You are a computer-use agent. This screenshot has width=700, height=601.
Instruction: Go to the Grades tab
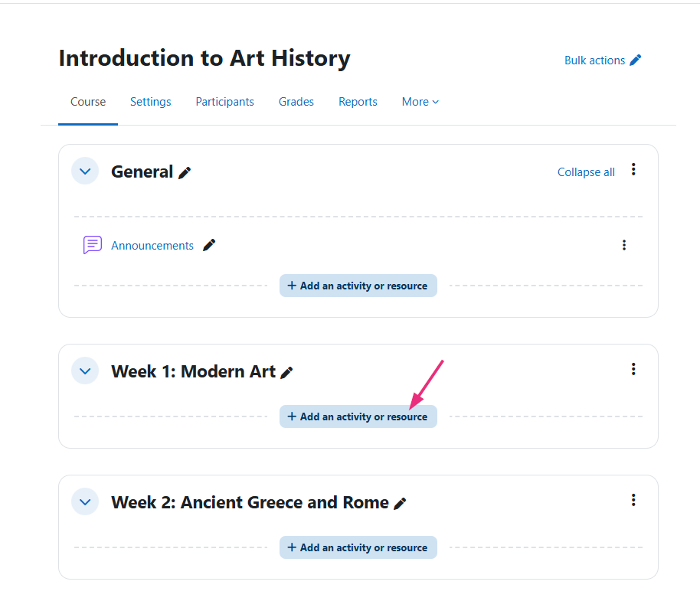click(296, 102)
